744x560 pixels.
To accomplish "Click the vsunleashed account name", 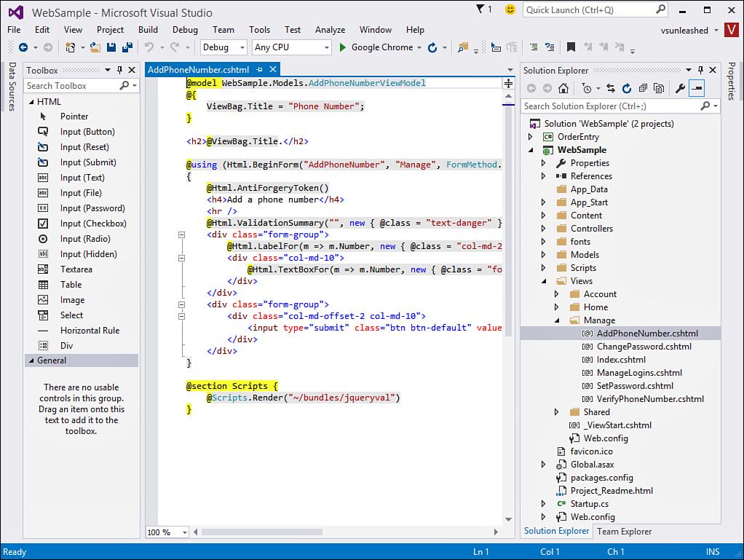I will [684, 31].
